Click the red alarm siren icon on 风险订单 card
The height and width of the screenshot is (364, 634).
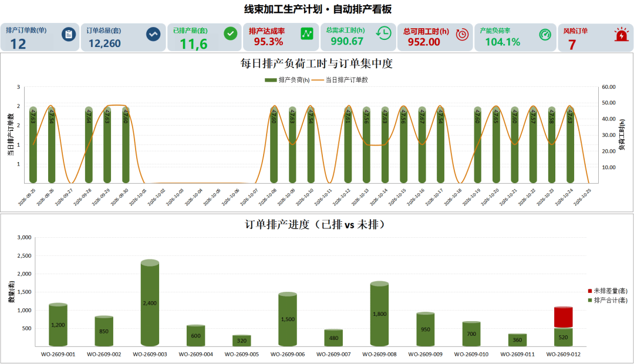coord(622,35)
